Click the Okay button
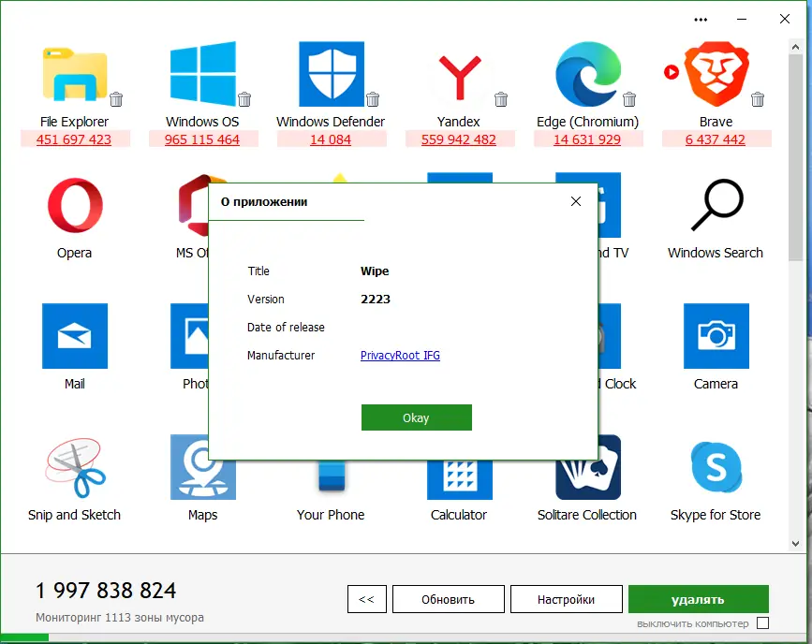Image resolution: width=812 pixels, height=644 pixels. coord(417,417)
